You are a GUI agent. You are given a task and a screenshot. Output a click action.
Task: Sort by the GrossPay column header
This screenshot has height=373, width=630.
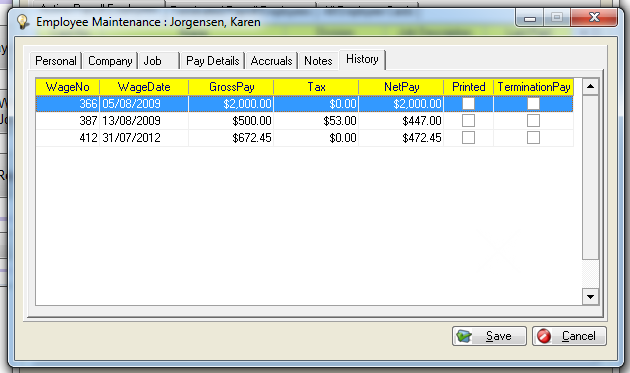click(x=231, y=87)
